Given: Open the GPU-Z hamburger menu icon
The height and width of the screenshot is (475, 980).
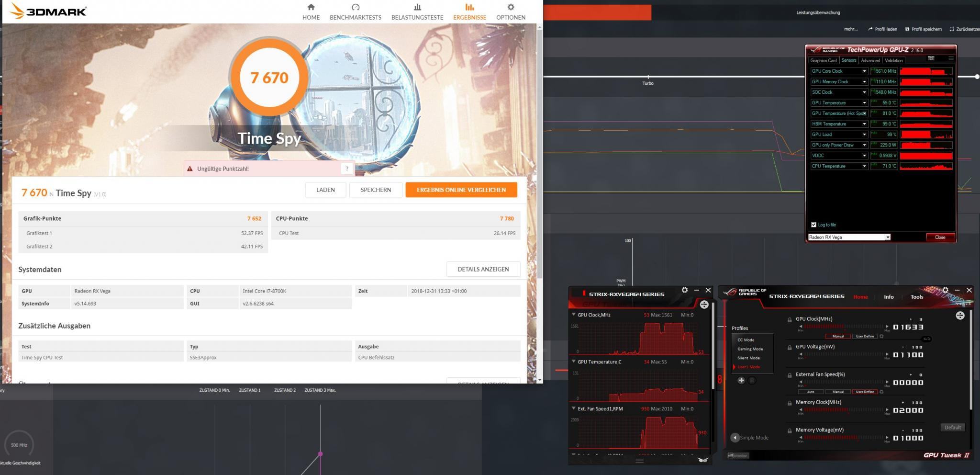Looking at the screenshot, I should [x=951, y=58].
